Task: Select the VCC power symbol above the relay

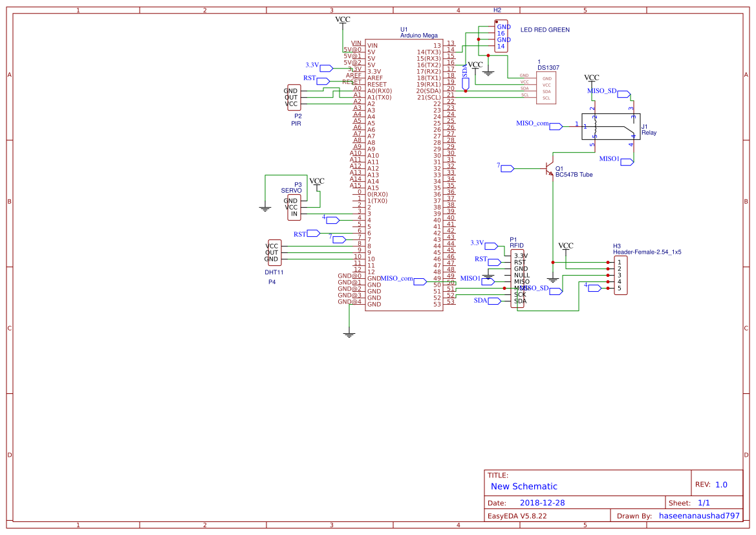Action: (x=592, y=79)
